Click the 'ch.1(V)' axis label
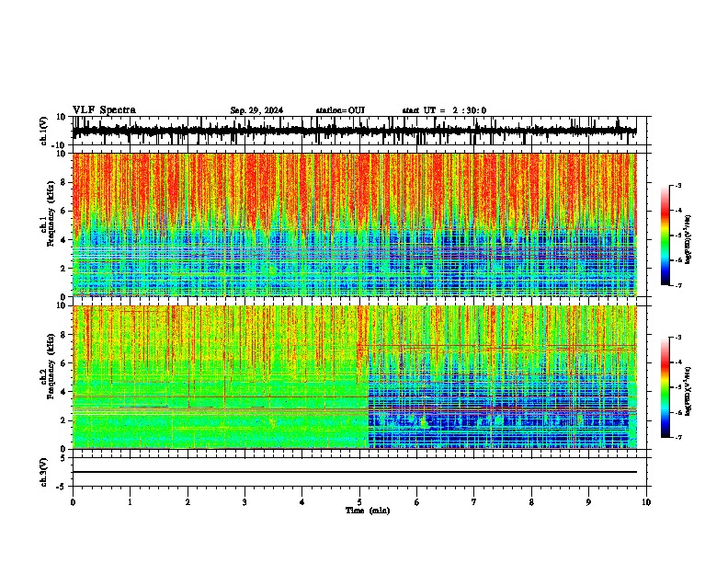 (44, 131)
